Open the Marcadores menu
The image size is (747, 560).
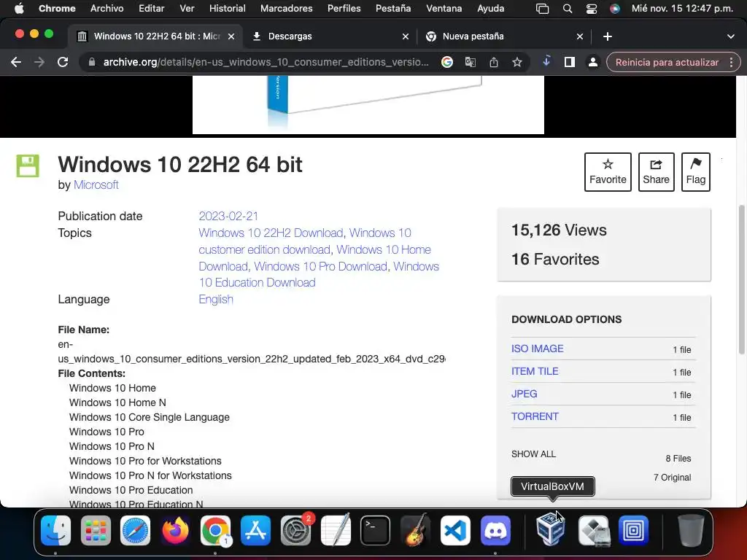286,8
